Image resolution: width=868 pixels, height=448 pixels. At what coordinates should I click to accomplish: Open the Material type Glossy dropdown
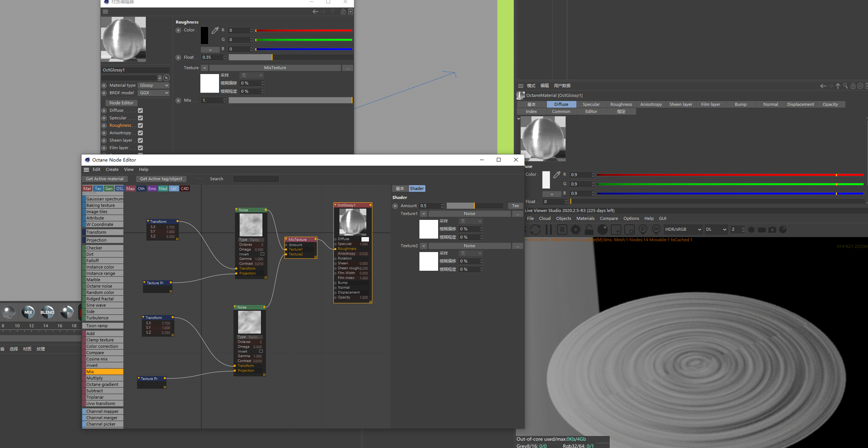pos(154,85)
